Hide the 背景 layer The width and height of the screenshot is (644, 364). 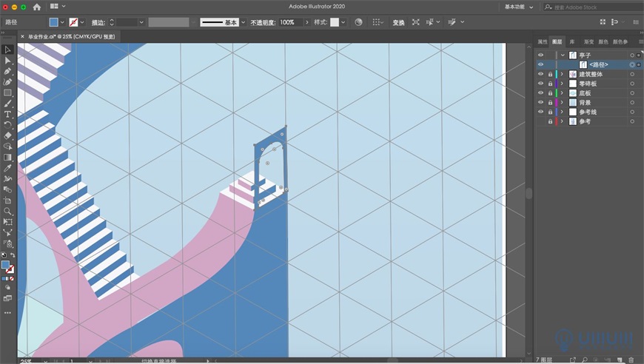[x=540, y=102]
